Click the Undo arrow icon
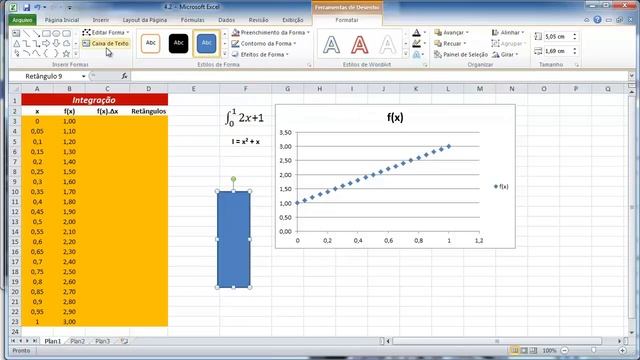Image resolution: width=640 pixels, height=360 pixels. (38, 7)
